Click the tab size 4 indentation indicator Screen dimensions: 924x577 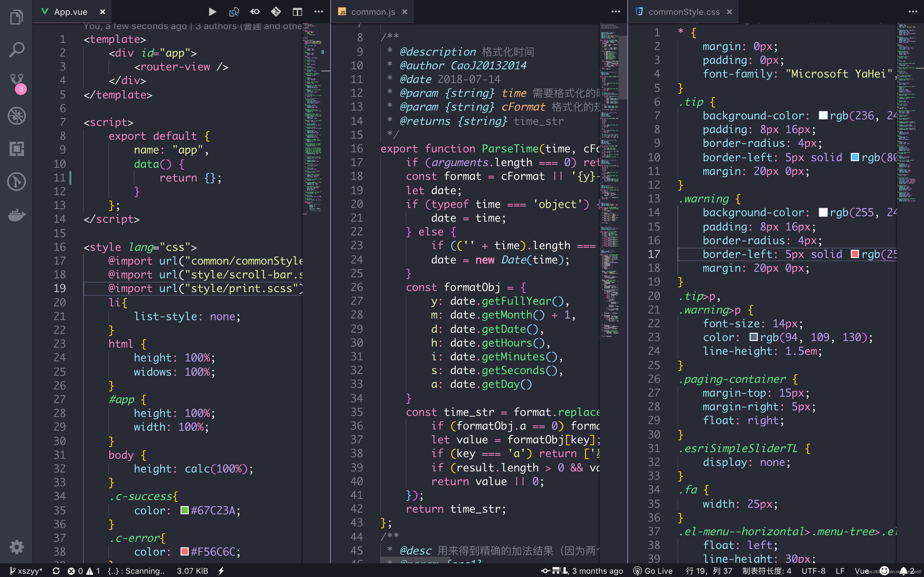click(767, 571)
